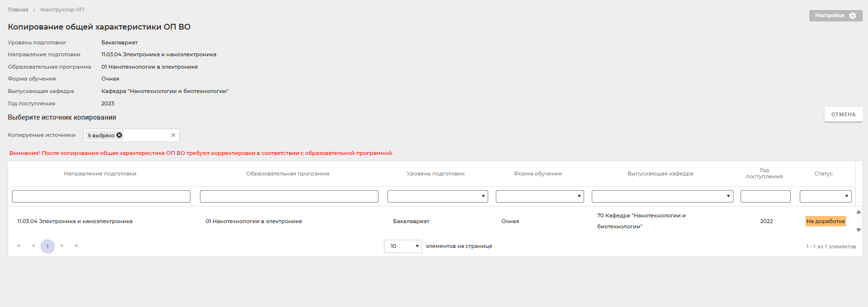Sort by Образовательная программа column header
Viewport: 868px width, 307px height.
tap(288, 174)
